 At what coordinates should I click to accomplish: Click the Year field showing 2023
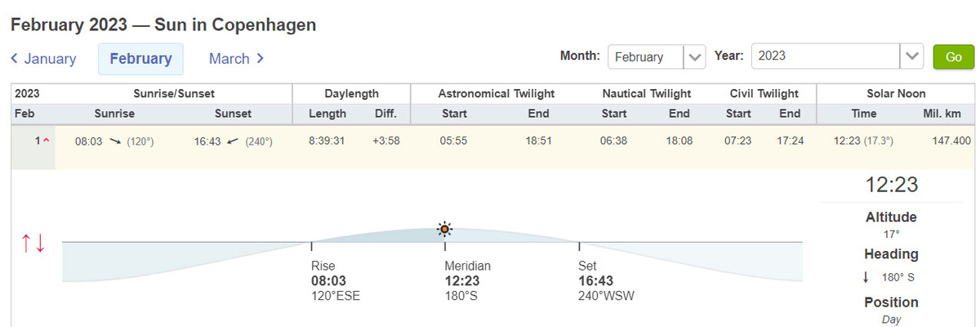pos(826,57)
